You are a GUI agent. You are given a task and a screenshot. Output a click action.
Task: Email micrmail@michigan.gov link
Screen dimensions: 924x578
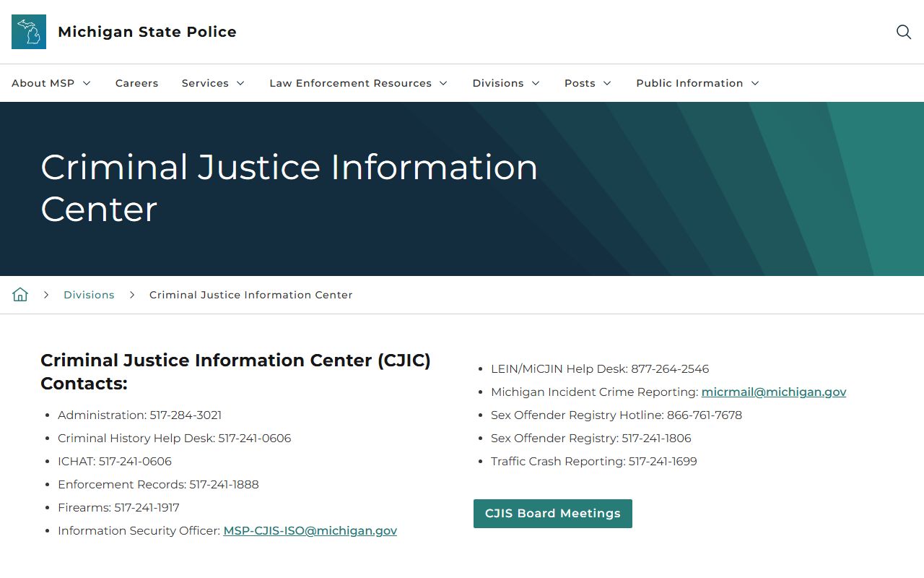pos(774,392)
